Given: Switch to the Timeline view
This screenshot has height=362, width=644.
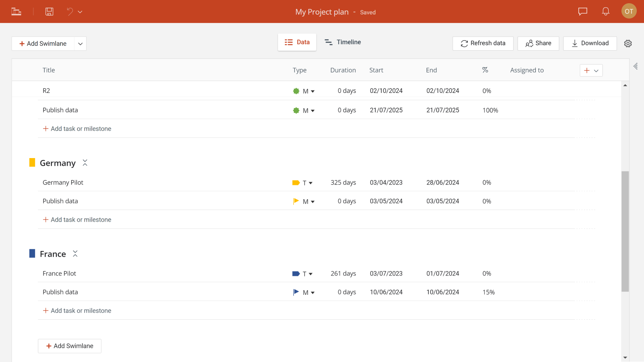Looking at the screenshot, I should coord(343,42).
